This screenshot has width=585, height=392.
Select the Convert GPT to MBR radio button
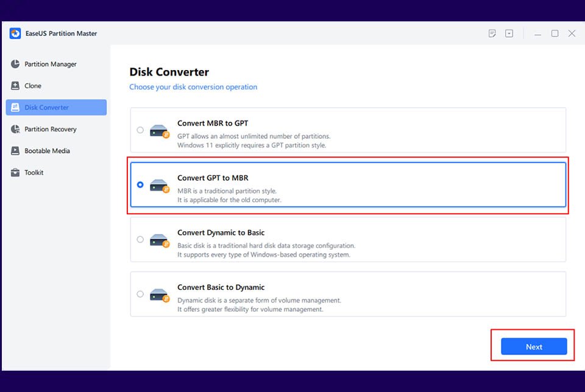tap(140, 185)
